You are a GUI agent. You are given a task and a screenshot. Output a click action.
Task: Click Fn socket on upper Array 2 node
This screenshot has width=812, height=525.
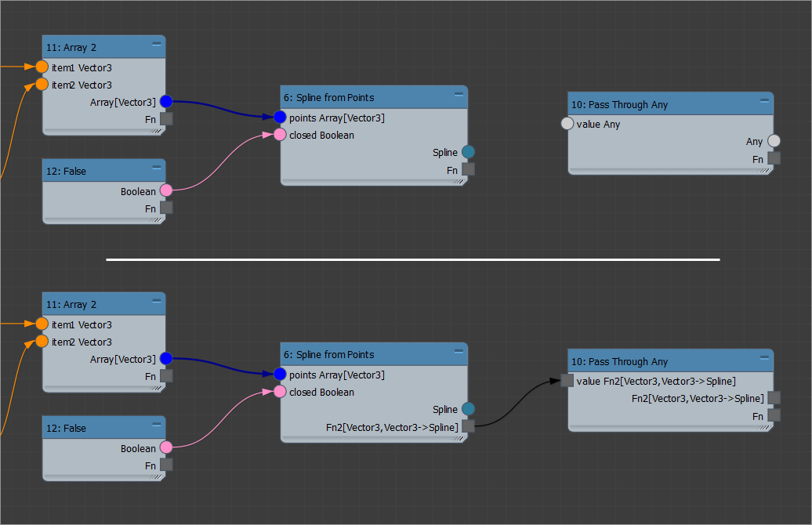click(166, 119)
